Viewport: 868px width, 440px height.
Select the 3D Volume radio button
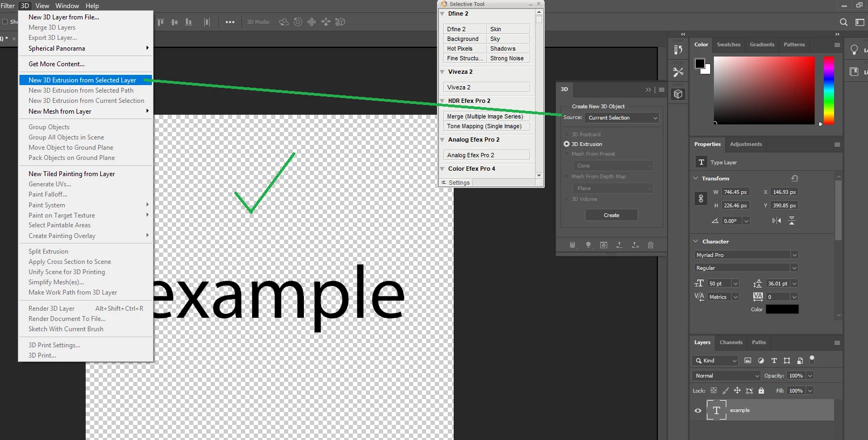coord(566,199)
